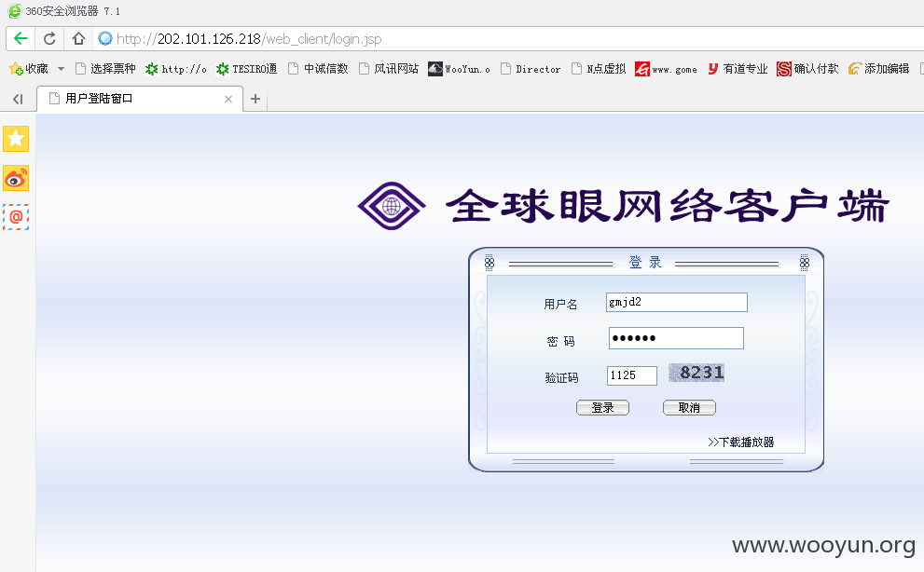Click the 登录 login button
This screenshot has height=572, width=924.
(602, 408)
